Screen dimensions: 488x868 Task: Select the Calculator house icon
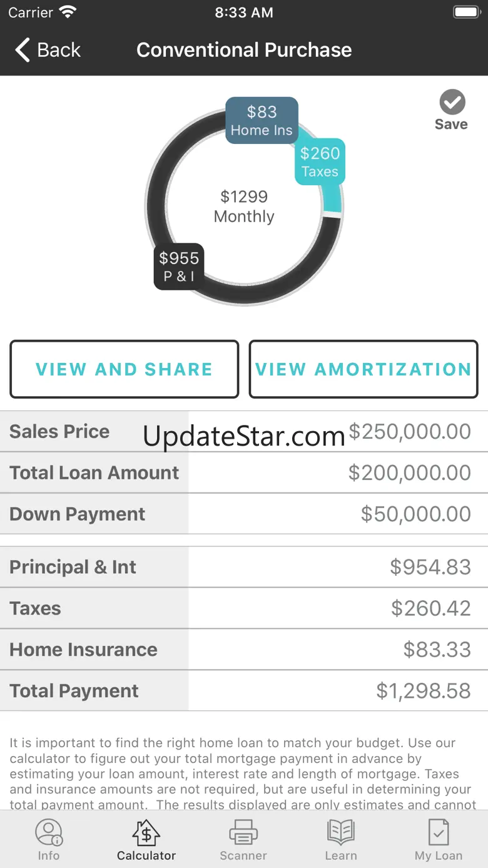click(x=146, y=833)
